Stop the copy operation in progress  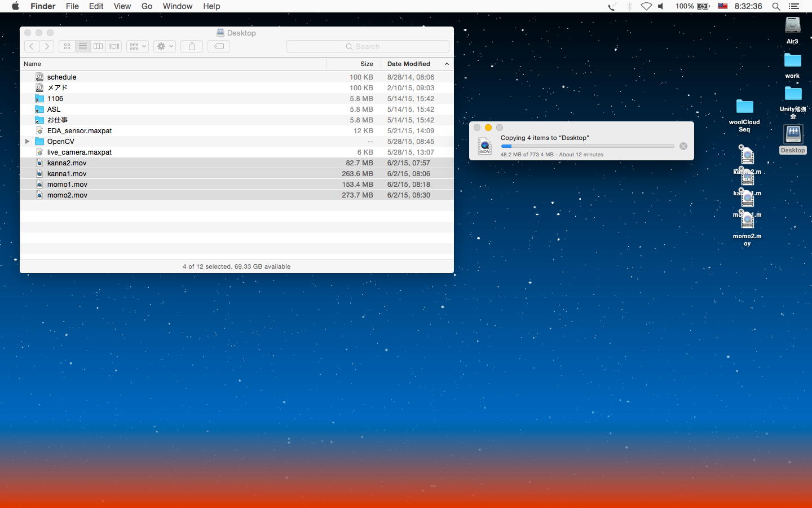683,146
